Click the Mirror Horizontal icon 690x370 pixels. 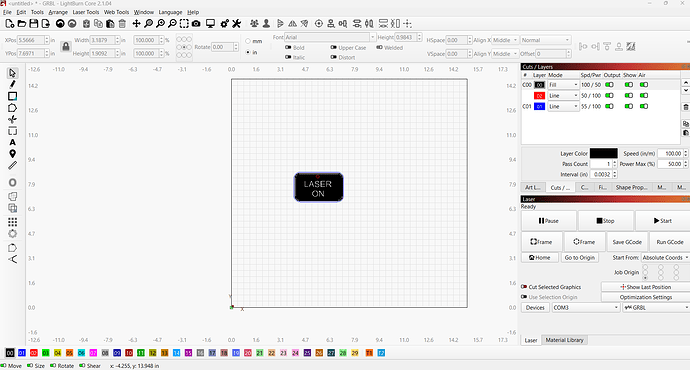tap(293, 24)
